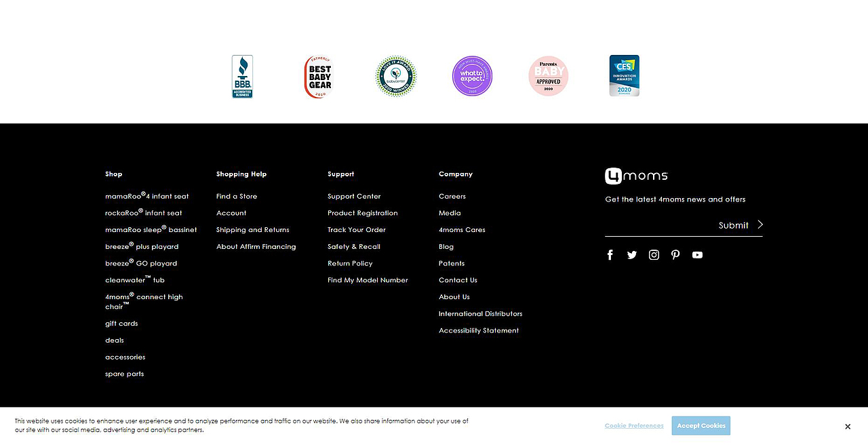View the Return Policy
Viewport: 868px width, 445px height.
[350, 263]
